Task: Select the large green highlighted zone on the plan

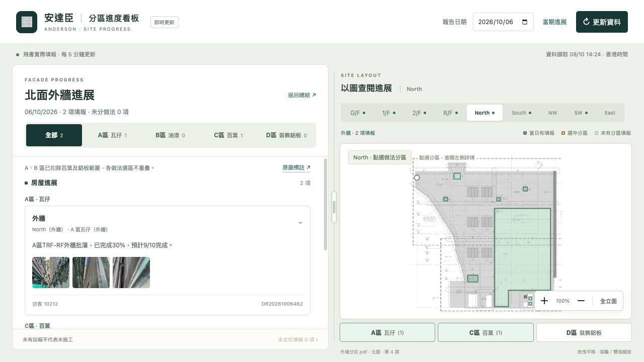Action: tap(522, 256)
